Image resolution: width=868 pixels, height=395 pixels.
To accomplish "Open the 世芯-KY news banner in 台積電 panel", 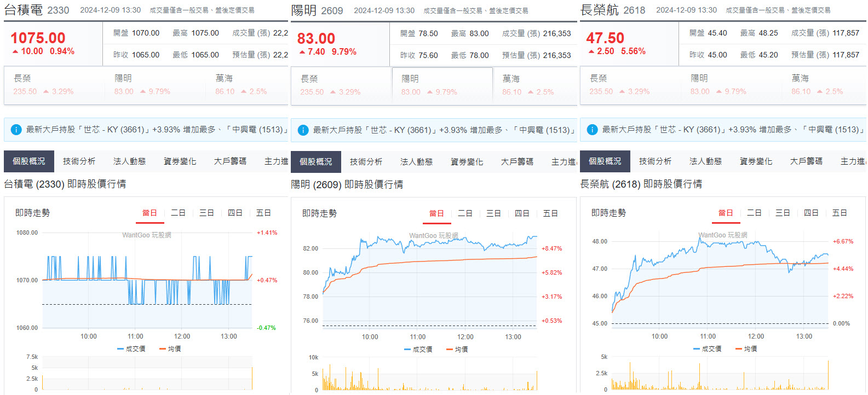I will [x=146, y=130].
